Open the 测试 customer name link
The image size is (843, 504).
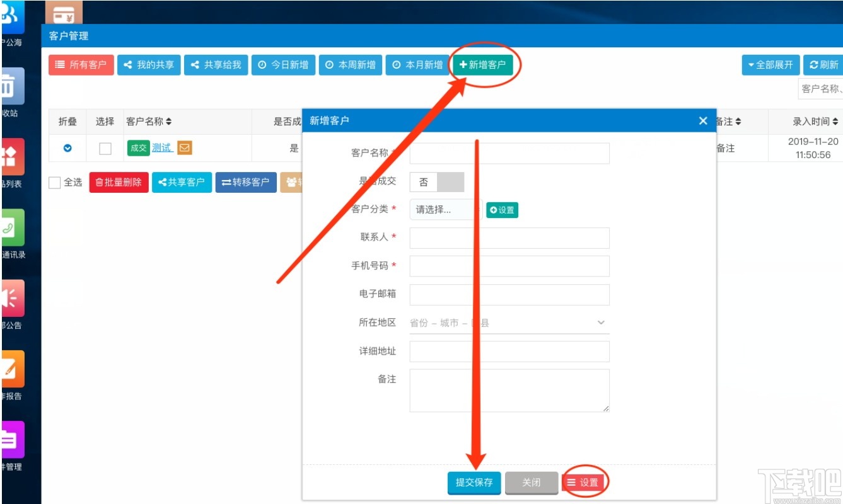pyautogui.click(x=163, y=147)
